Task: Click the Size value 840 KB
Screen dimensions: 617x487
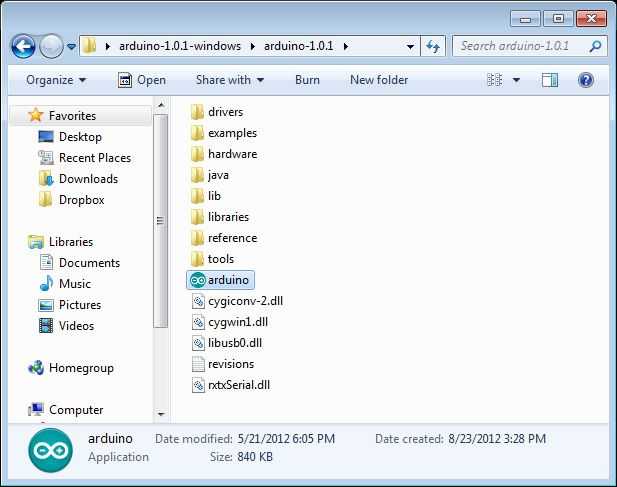Action: point(255,457)
